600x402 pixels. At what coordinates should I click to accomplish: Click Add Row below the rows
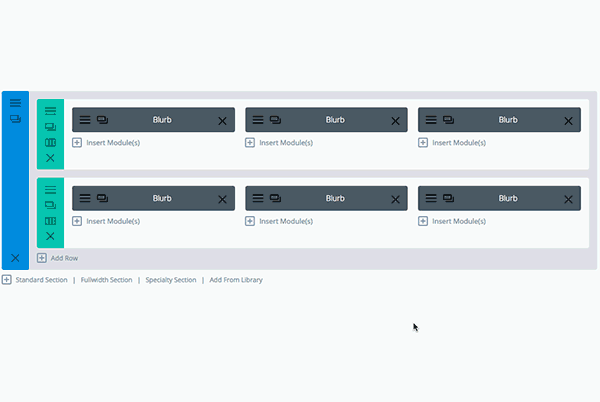pos(57,258)
